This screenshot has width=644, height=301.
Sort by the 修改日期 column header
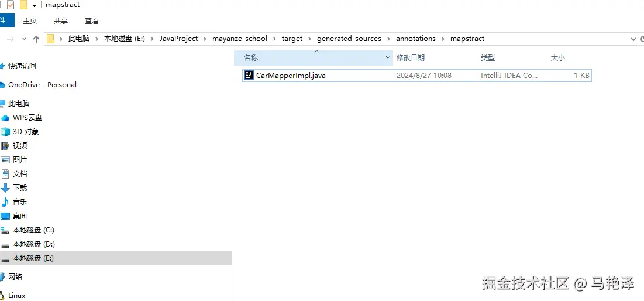click(x=435, y=58)
